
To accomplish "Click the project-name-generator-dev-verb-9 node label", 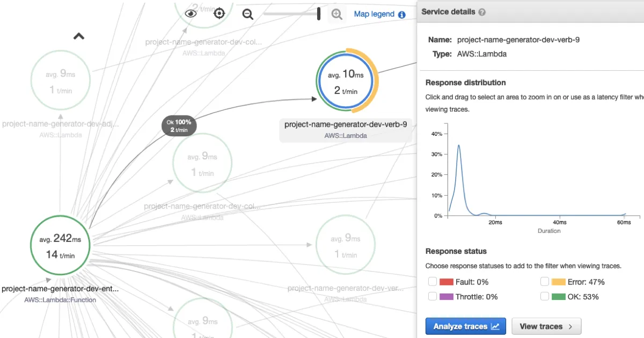I will point(346,124).
